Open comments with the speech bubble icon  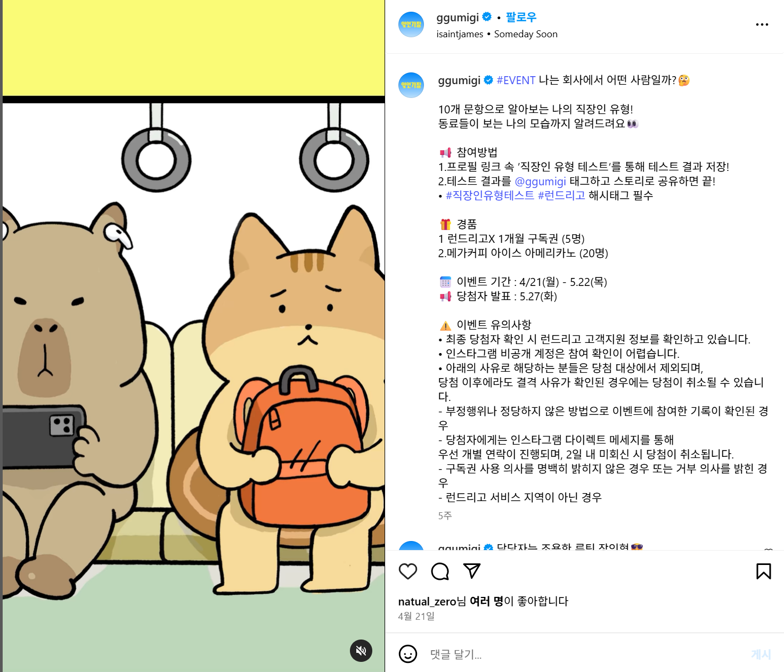point(440,571)
